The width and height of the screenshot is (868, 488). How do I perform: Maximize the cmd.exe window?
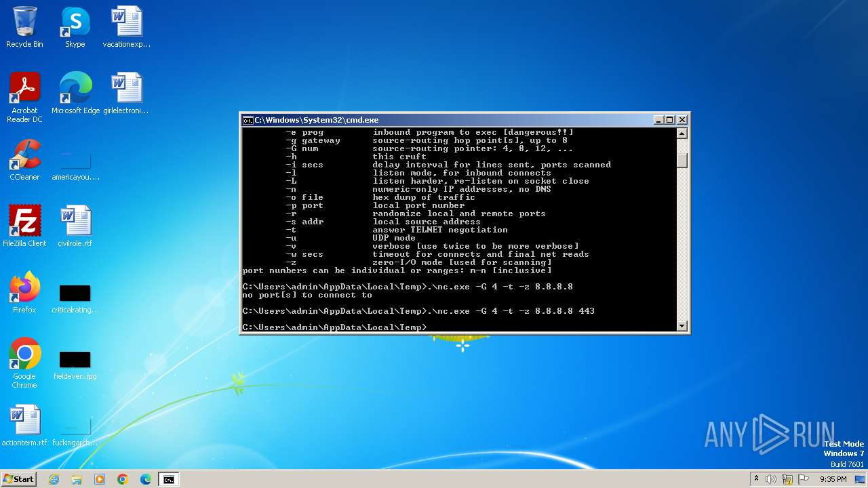(670, 120)
